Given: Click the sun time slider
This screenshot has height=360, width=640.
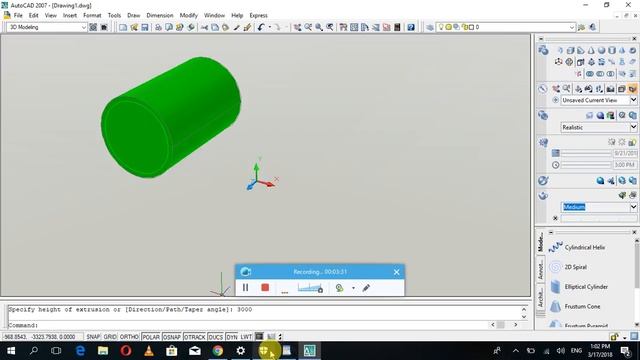Looking at the screenshot, I should (587, 165).
